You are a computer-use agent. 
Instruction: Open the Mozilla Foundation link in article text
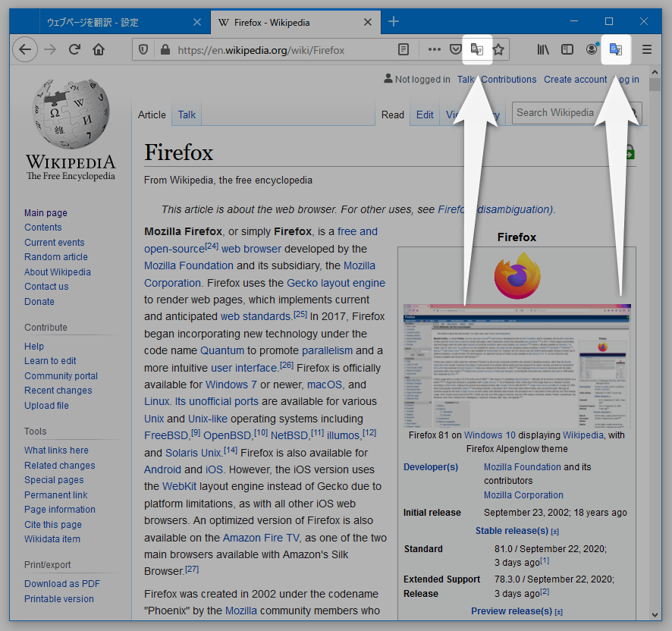189,265
